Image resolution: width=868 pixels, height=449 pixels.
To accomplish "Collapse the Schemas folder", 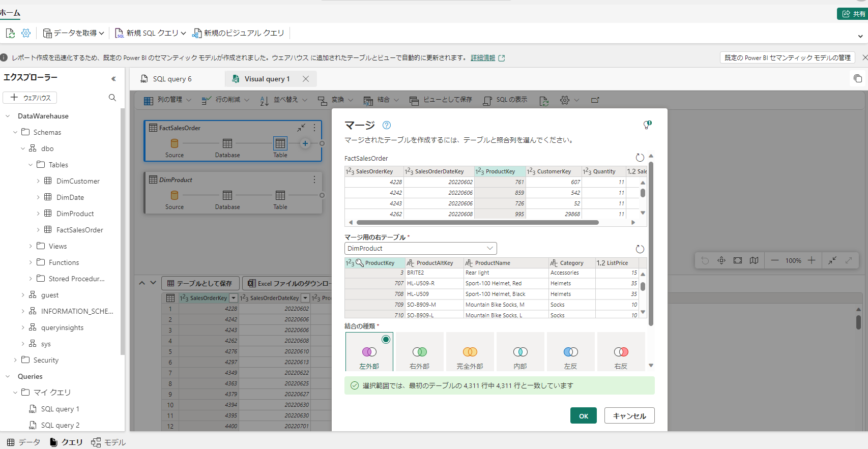I will click(15, 132).
